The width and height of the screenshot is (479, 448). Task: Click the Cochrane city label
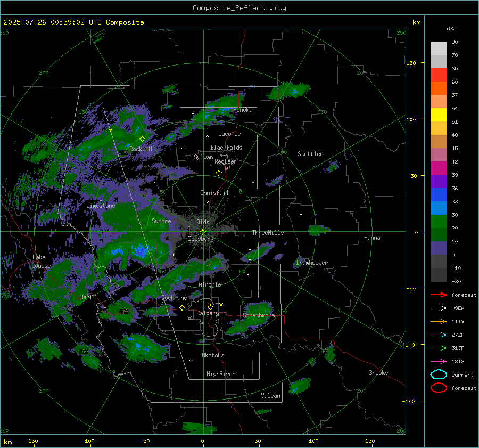coord(174,298)
